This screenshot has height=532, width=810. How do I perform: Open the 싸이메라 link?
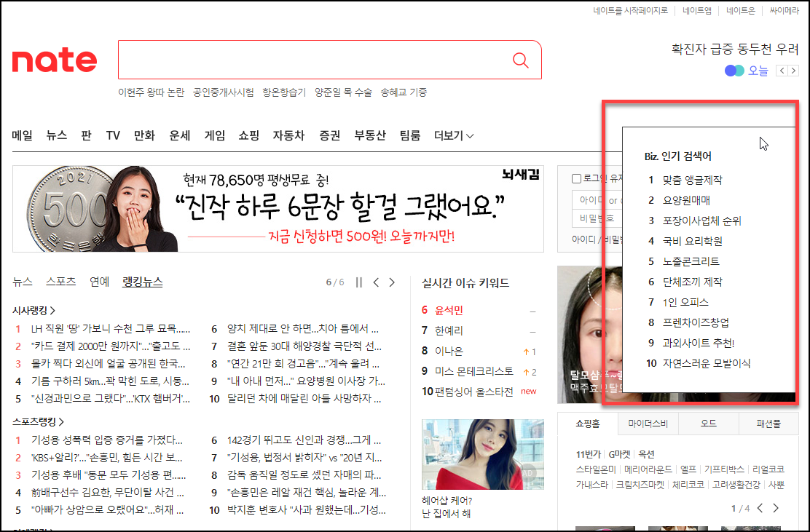pos(785,10)
